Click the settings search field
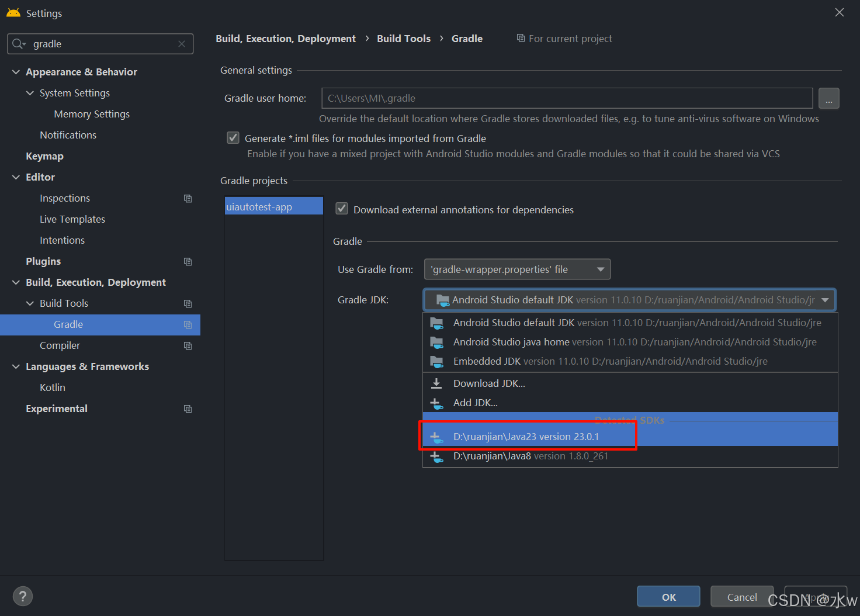Viewport: 860px width, 616px height. tap(100, 44)
